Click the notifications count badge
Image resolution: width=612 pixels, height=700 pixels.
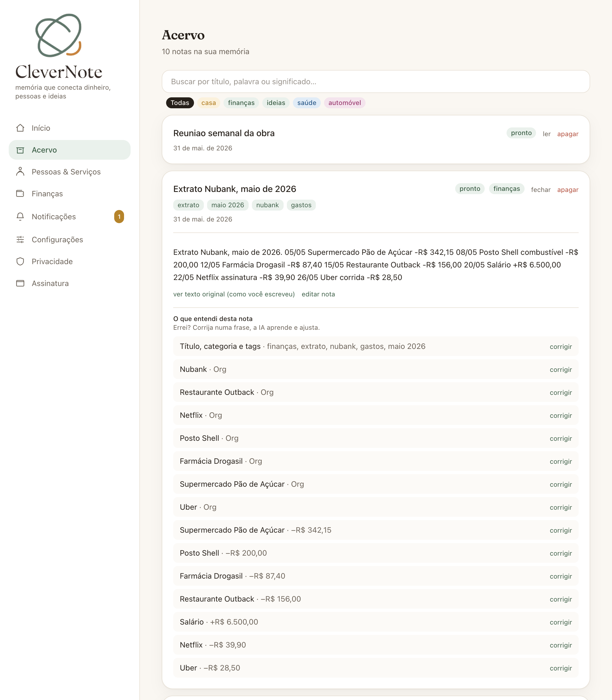pyautogui.click(x=119, y=216)
